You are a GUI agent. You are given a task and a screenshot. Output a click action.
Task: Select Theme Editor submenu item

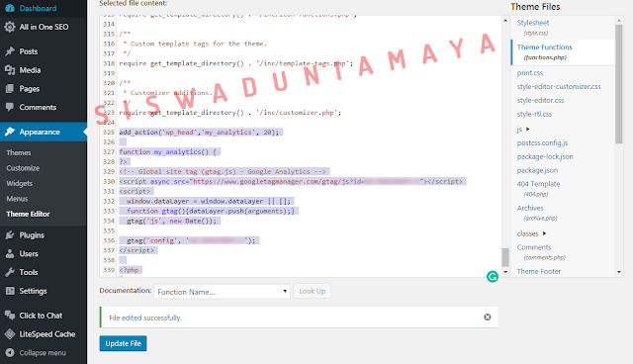tap(28, 214)
